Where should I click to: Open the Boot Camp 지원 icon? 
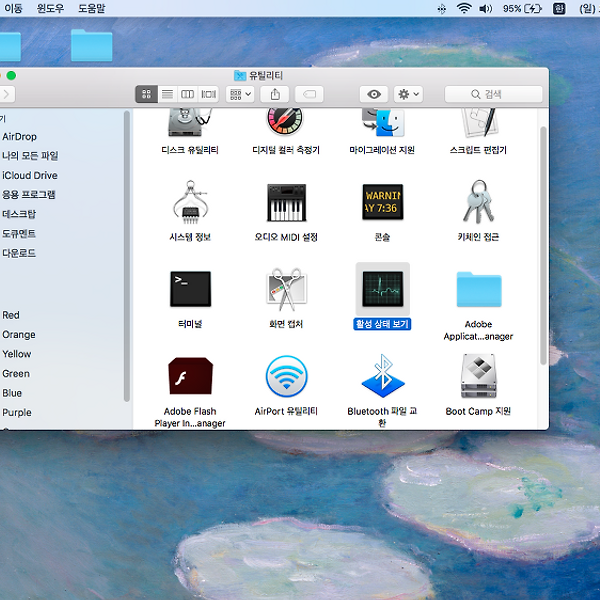point(478,377)
